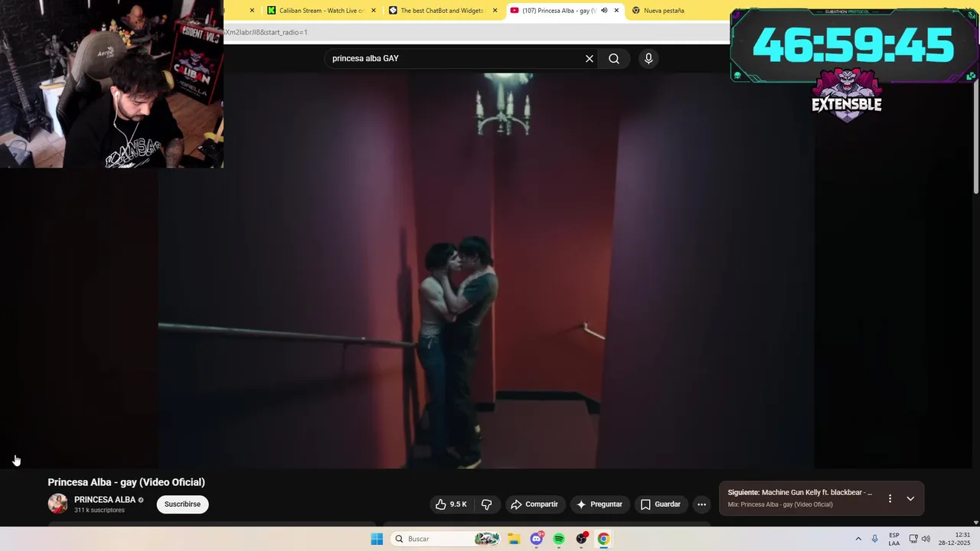Open File Explorer from the taskbar

point(513,539)
